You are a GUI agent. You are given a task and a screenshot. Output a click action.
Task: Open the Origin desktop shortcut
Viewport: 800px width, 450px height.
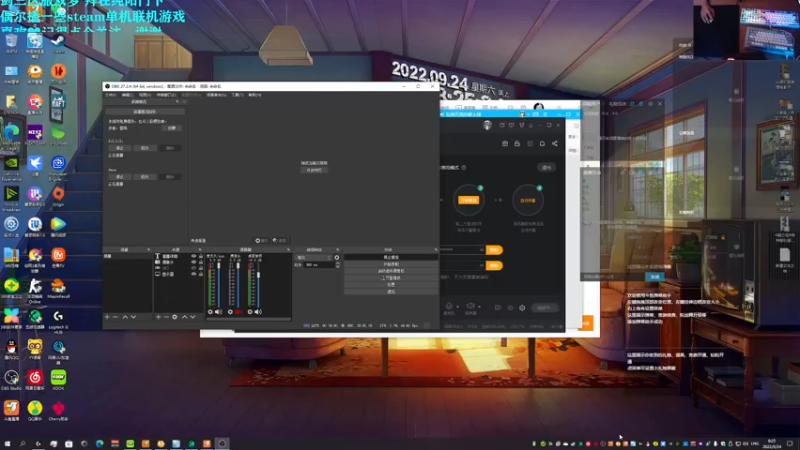(x=58, y=196)
